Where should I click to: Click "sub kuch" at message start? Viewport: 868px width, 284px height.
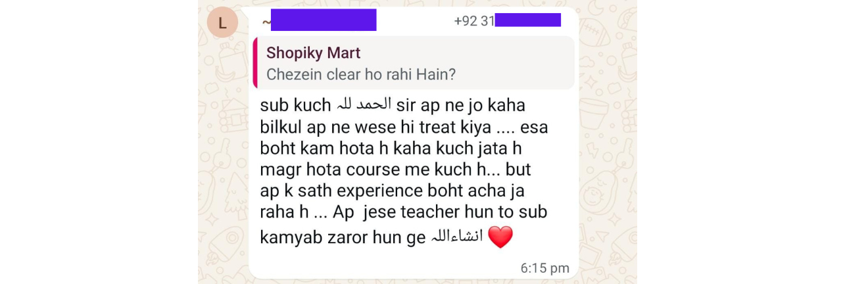295,105
